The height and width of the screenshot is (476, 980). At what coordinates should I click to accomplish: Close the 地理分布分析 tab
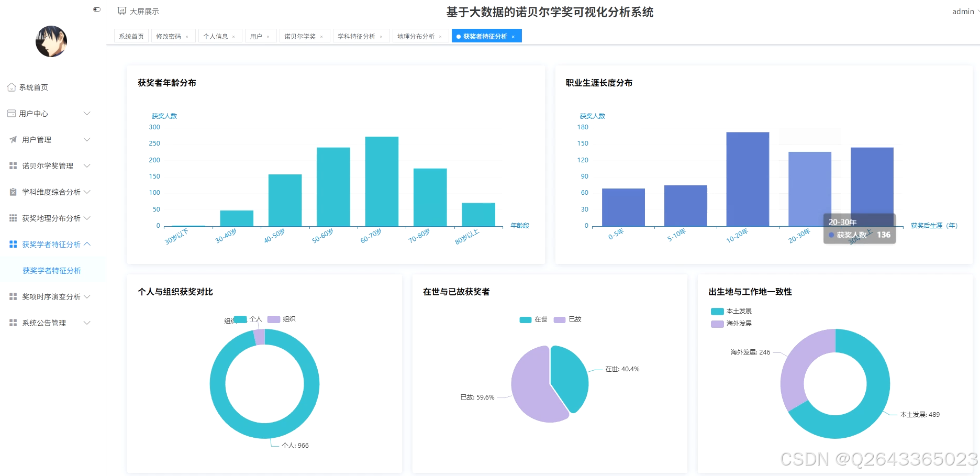click(x=440, y=37)
